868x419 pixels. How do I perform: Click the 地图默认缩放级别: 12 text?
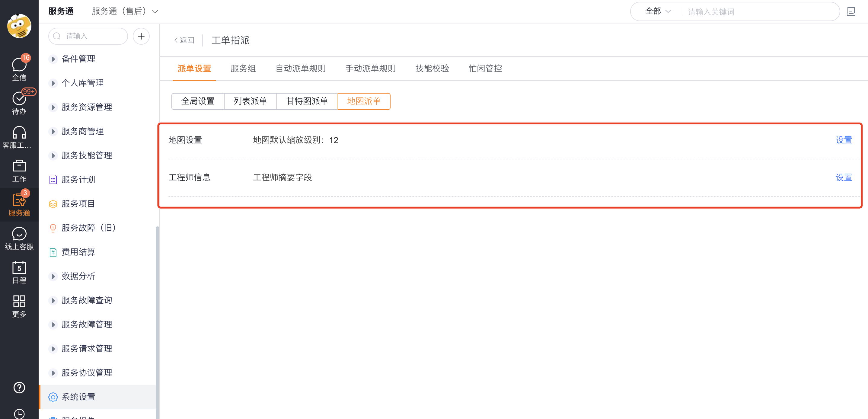click(x=295, y=140)
